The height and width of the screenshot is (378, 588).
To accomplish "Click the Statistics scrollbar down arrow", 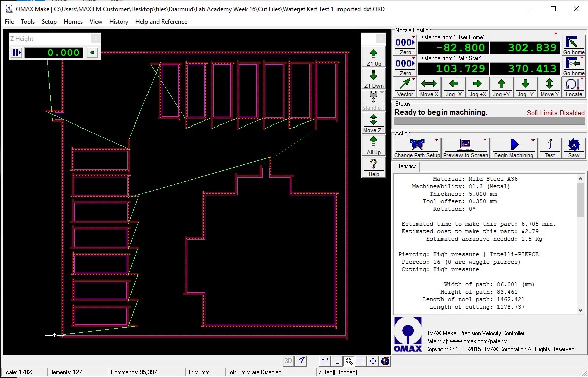I will [580, 310].
